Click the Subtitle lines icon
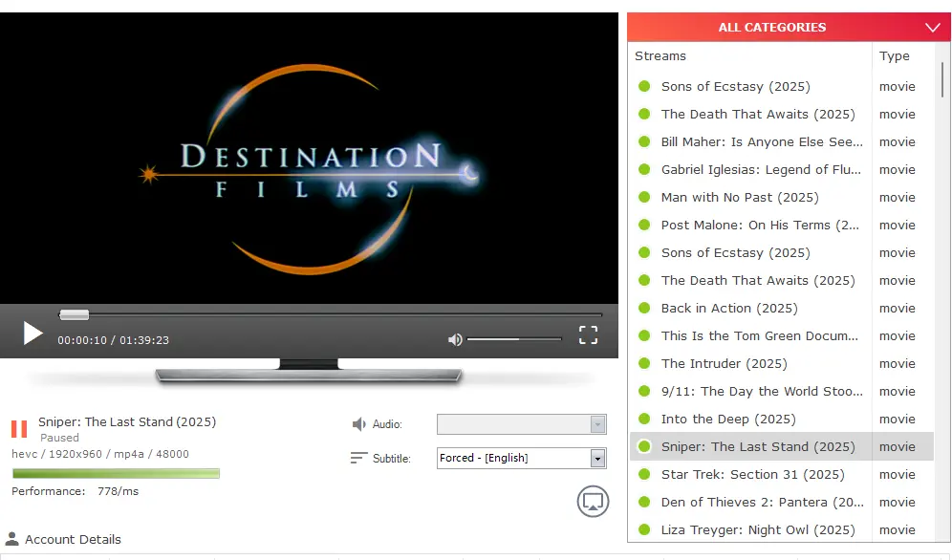The width and height of the screenshot is (952, 560). point(358,458)
